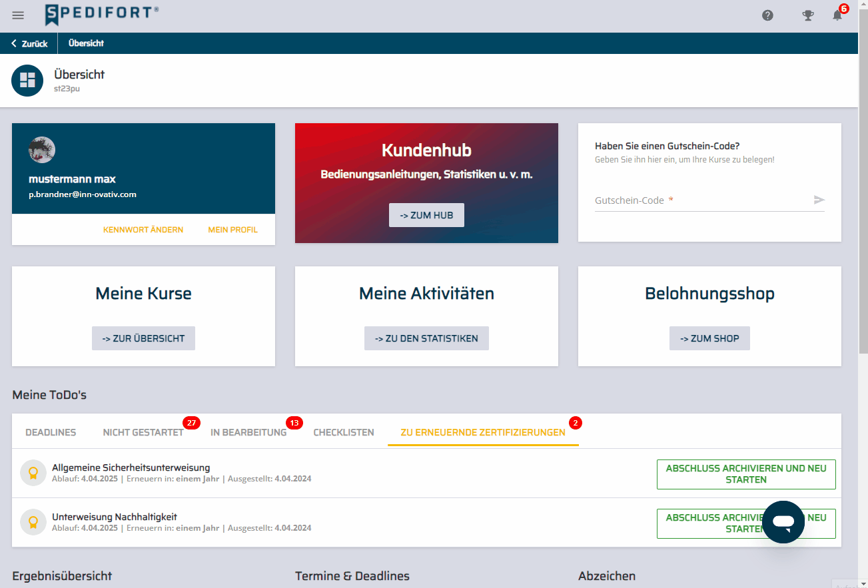Open the notifications bell icon
Image resolution: width=868 pixels, height=588 pixels.
tap(837, 15)
